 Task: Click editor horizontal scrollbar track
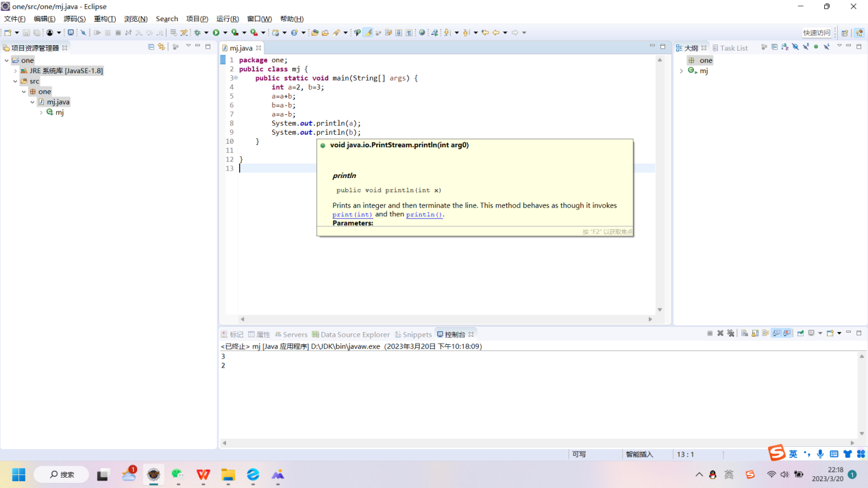coord(446,319)
